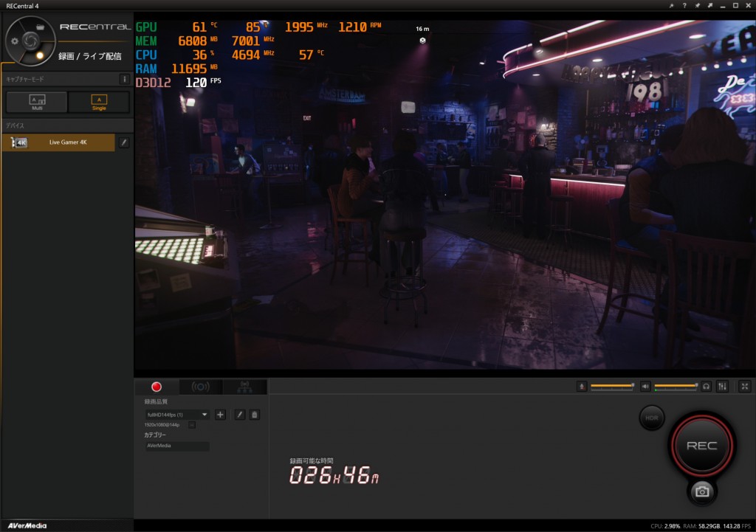Adjust the speaker volume slider
Screen dimensions: 756x532
[x=676, y=386]
